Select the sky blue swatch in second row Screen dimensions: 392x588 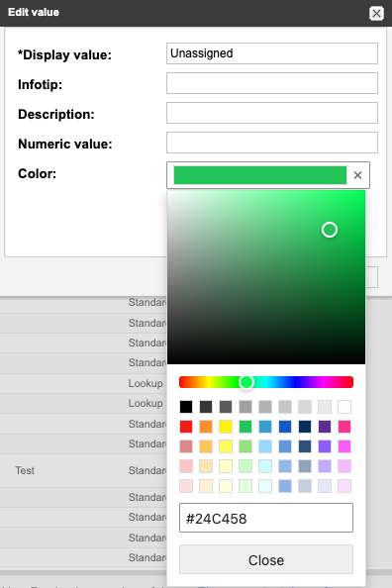(x=265, y=427)
